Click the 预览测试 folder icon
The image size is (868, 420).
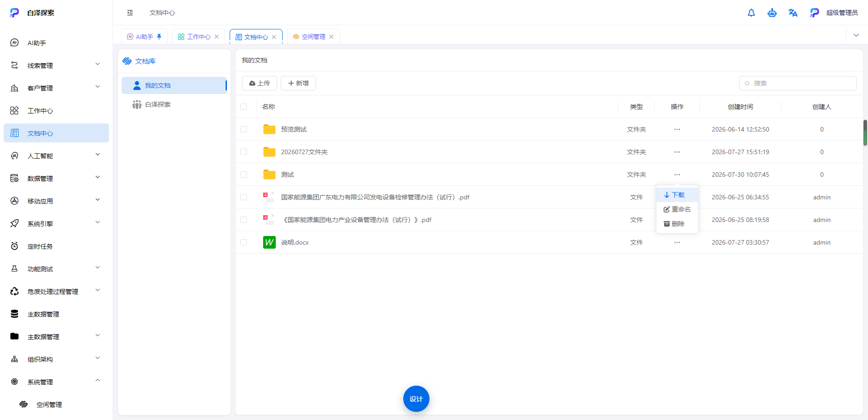(x=269, y=129)
